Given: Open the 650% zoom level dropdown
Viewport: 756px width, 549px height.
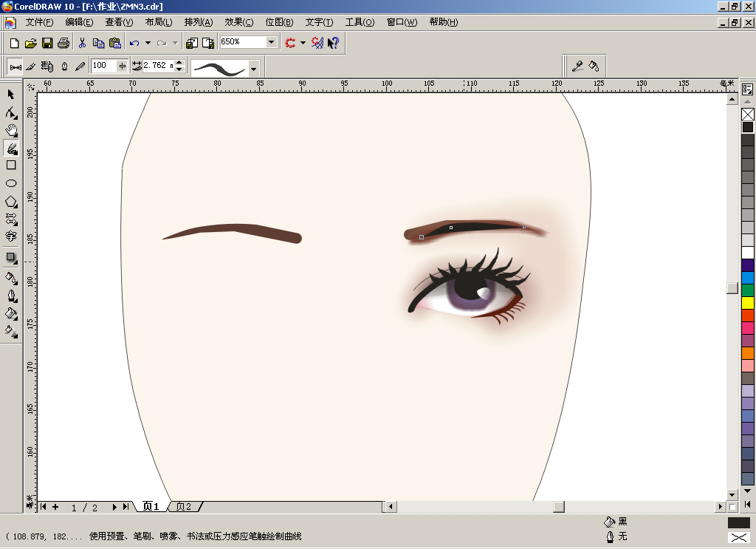Looking at the screenshot, I should click(x=272, y=42).
